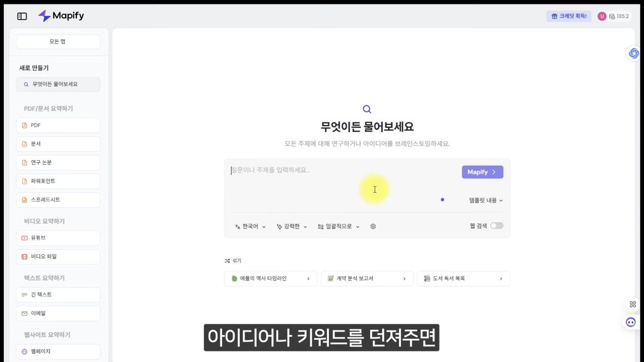The image size is (644, 362).
Task: Click the PDF file icon
Action: [x=24, y=125]
